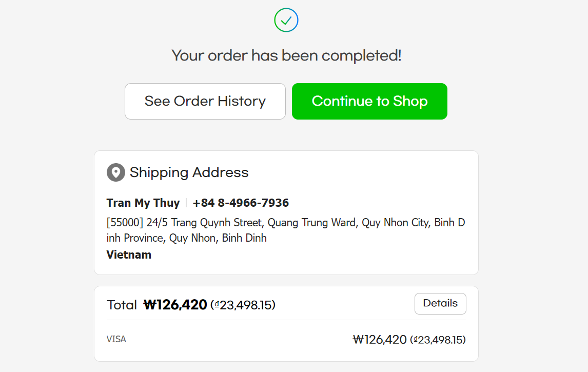Click the green order completed checkmark icon
Image resolution: width=588 pixels, height=372 pixels.
pos(286,21)
